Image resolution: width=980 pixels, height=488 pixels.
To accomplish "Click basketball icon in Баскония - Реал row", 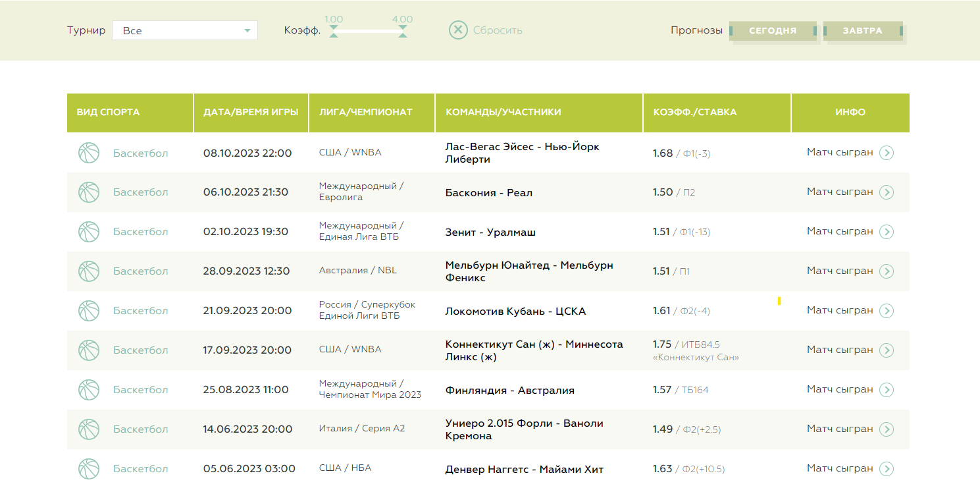I will click(x=89, y=192).
